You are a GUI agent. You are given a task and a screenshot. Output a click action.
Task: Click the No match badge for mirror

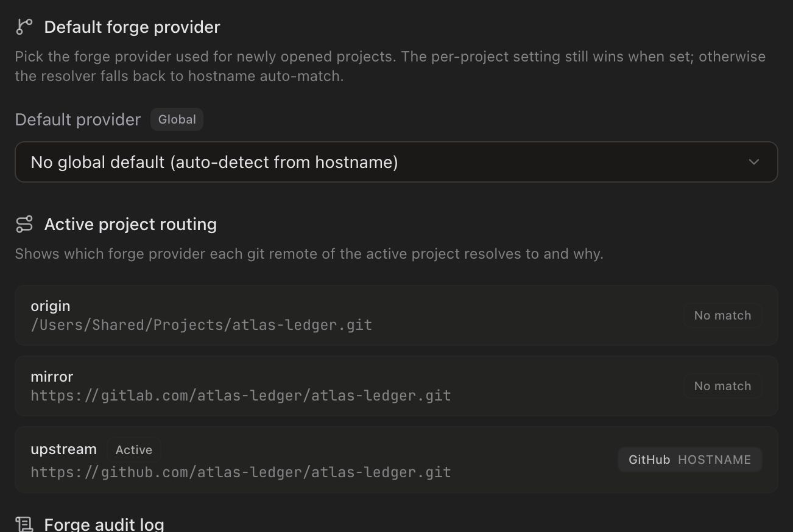click(722, 386)
